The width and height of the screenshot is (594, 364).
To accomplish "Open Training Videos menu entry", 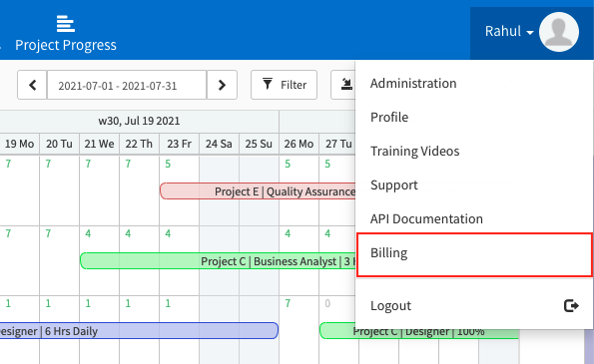I will (x=474, y=151).
